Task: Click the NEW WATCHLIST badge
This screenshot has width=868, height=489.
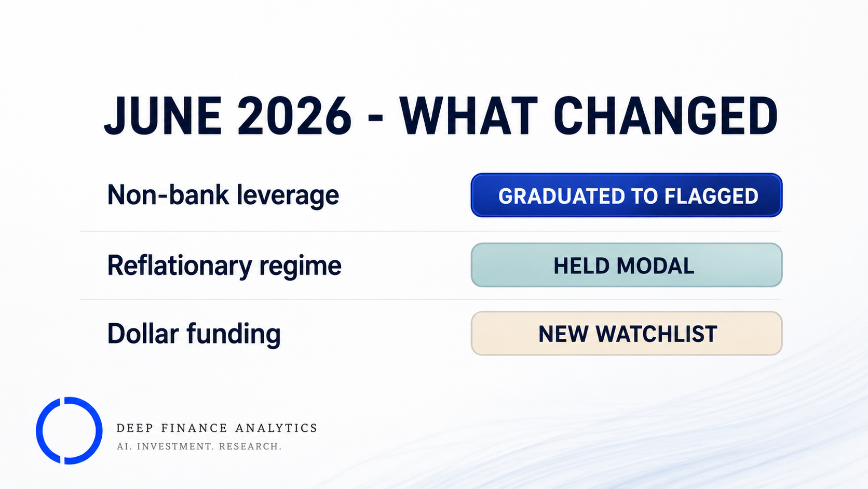Action: [x=627, y=334]
